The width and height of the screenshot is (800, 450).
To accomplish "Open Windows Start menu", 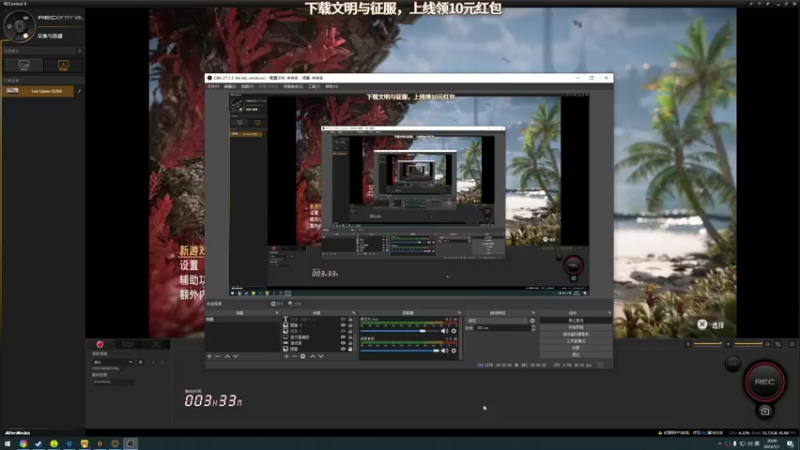I will 7,444.
